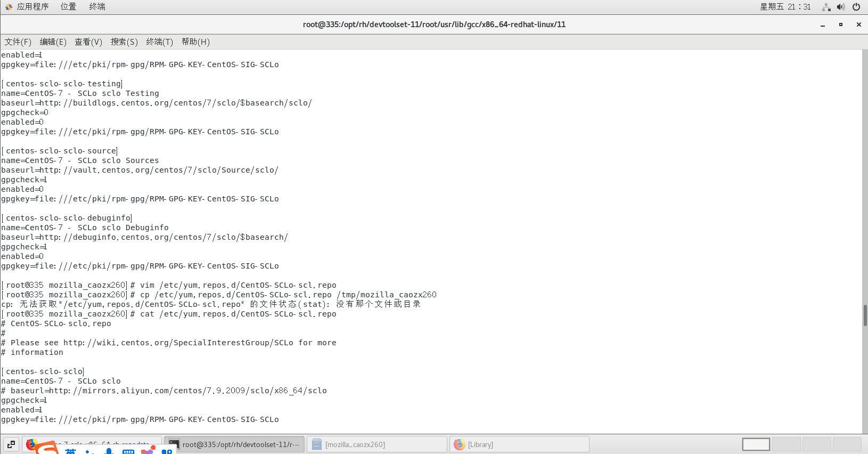The image size is (868, 454).
Task: Open the 编辑(E) menu
Action: coord(53,42)
